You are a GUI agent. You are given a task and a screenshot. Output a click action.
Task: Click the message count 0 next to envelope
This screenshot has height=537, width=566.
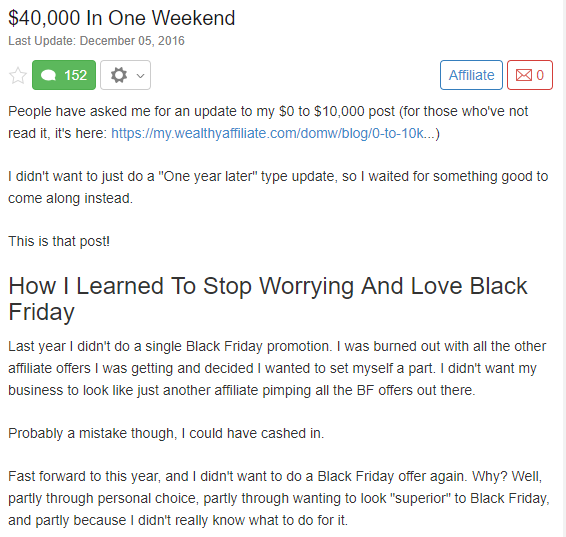540,75
